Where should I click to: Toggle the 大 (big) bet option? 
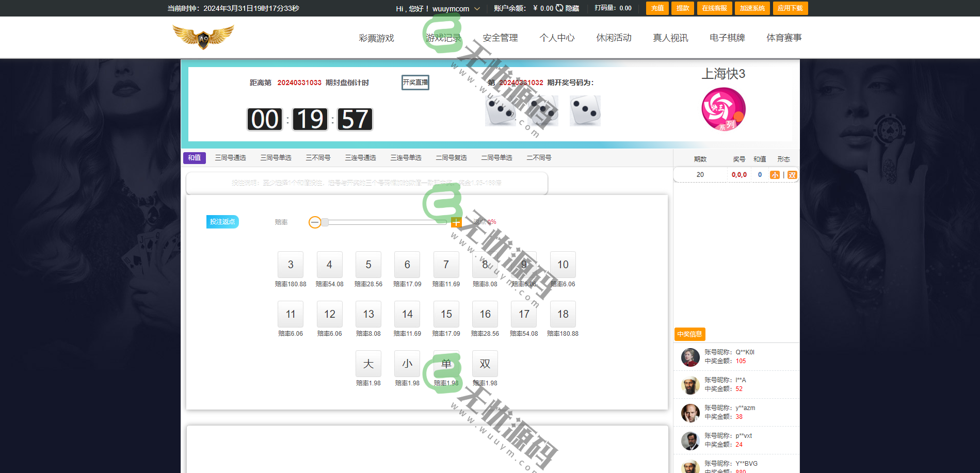[x=368, y=364]
